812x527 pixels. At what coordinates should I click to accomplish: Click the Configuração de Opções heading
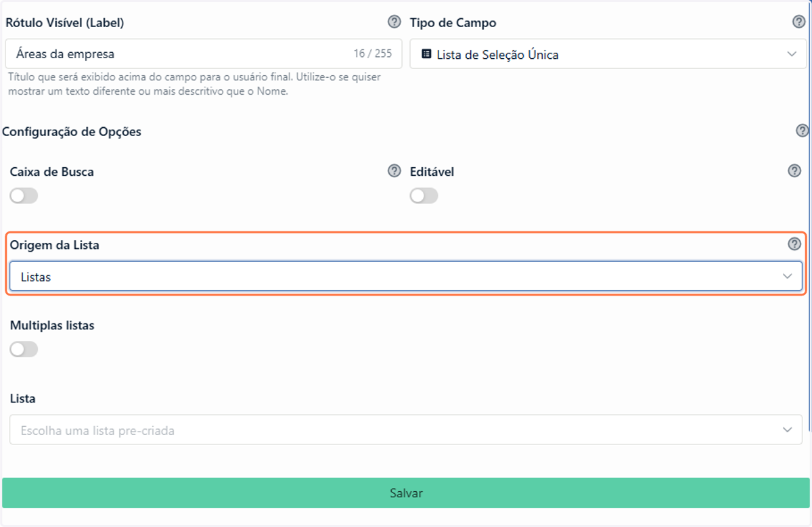(72, 131)
